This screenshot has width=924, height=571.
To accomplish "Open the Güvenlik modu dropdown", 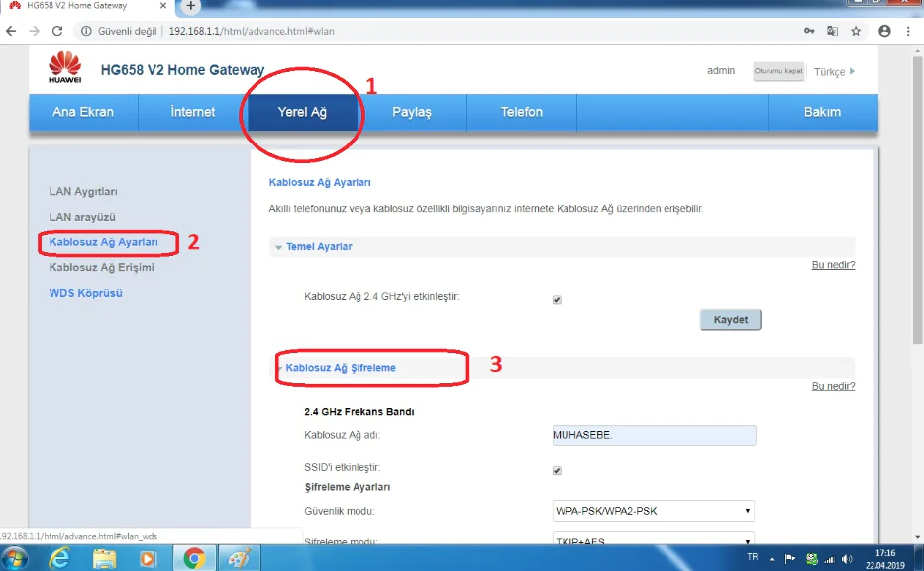I will 654,511.
